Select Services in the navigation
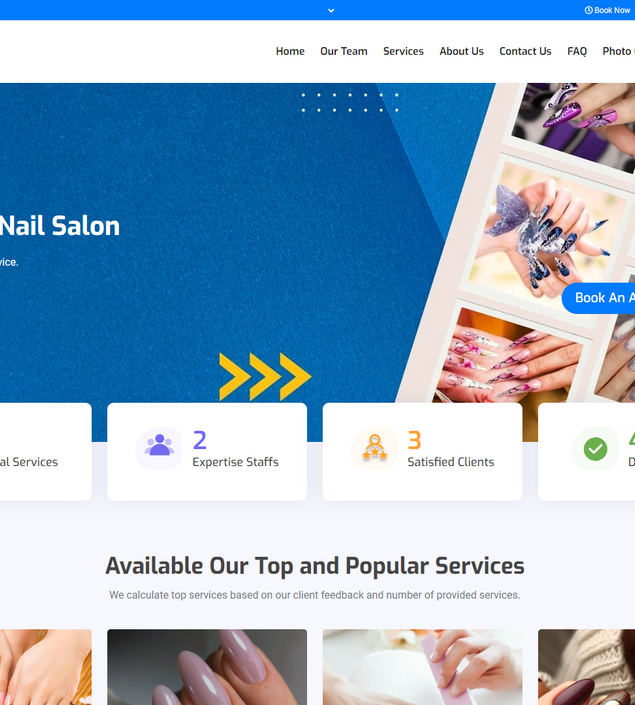The width and height of the screenshot is (635, 705). click(403, 51)
